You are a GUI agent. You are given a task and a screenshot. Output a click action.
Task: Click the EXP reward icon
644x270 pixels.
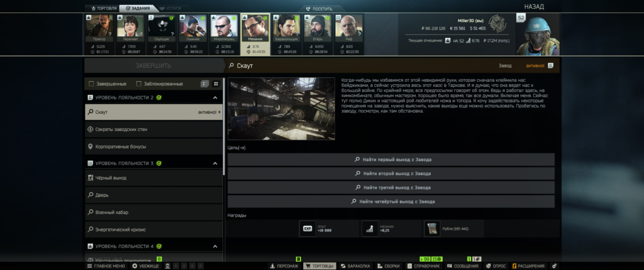(x=307, y=229)
